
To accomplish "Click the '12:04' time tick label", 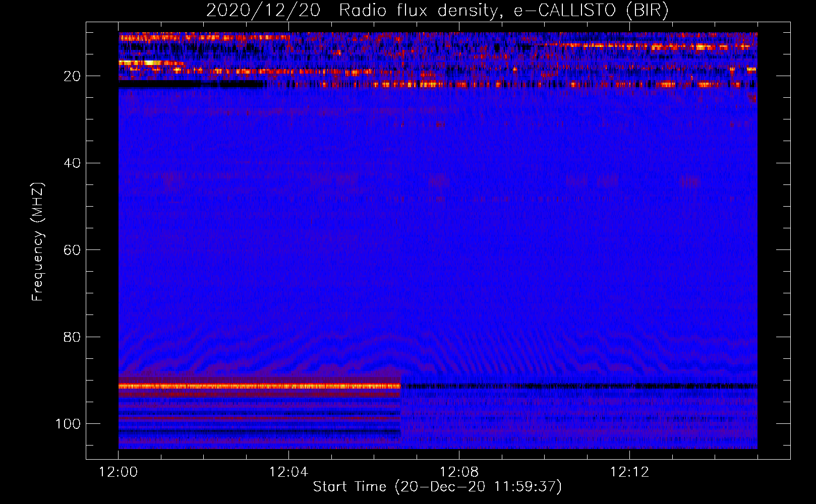I will pyautogui.click(x=288, y=472).
